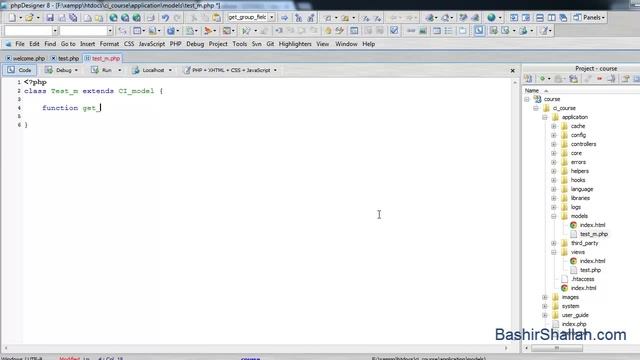
Task: Switch to the test.php tab
Action: [65, 58]
